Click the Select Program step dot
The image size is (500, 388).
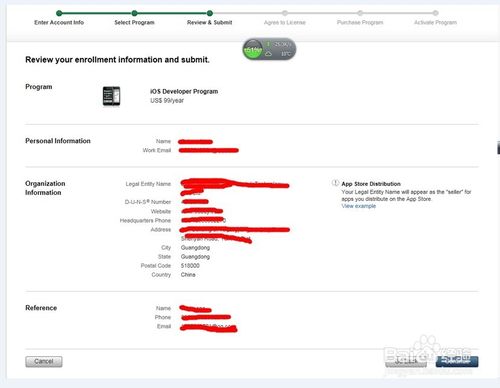click(x=134, y=13)
